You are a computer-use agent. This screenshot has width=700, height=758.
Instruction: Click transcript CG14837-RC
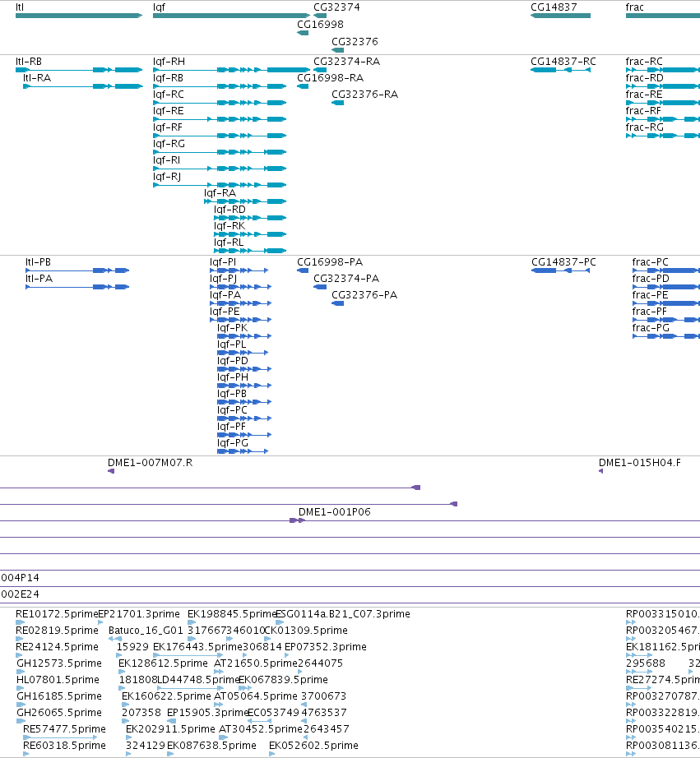click(x=560, y=70)
